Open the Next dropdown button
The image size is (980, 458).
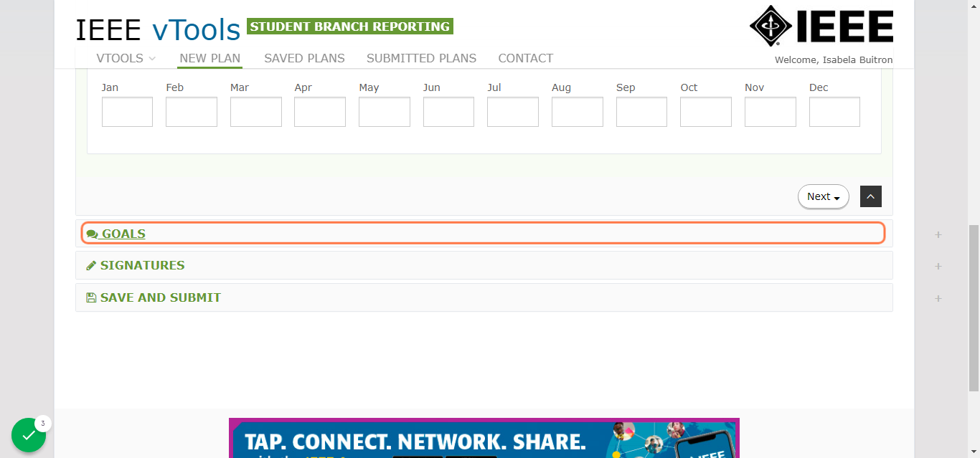point(824,196)
